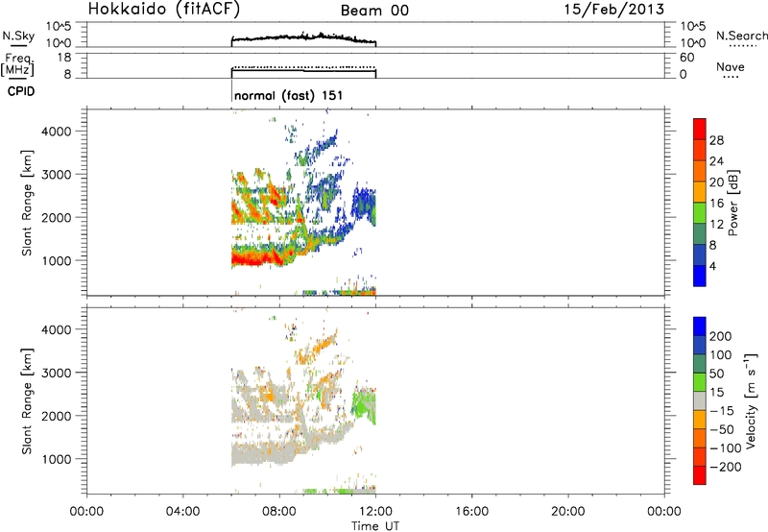Click the Slant Range label of the power panel
Image resolution: width=768 pixels, height=532 pixels.
27,203
